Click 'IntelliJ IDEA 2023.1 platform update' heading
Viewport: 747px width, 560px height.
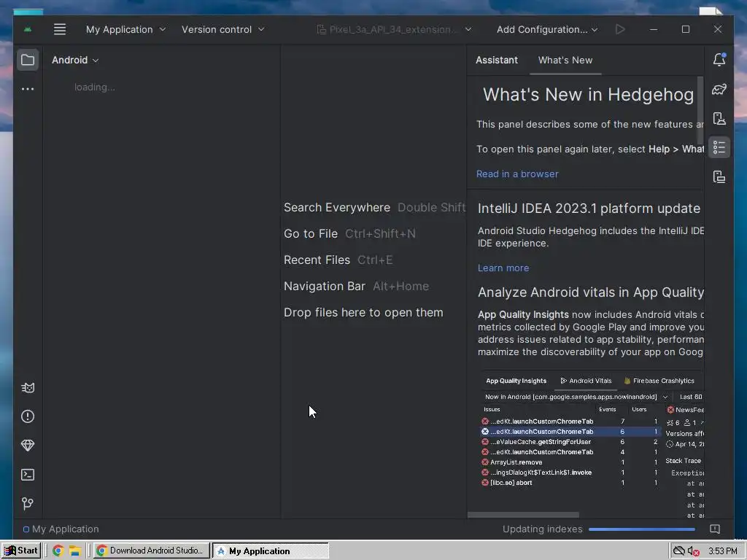coord(589,208)
